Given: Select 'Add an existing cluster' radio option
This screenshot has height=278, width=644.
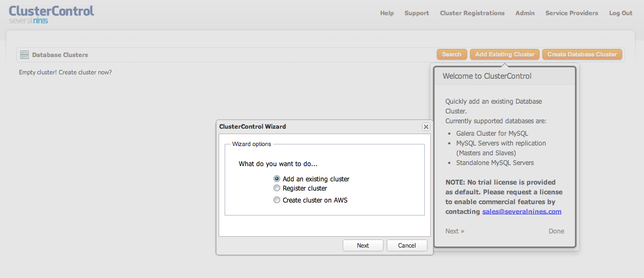Looking at the screenshot, I should point(277,179).
